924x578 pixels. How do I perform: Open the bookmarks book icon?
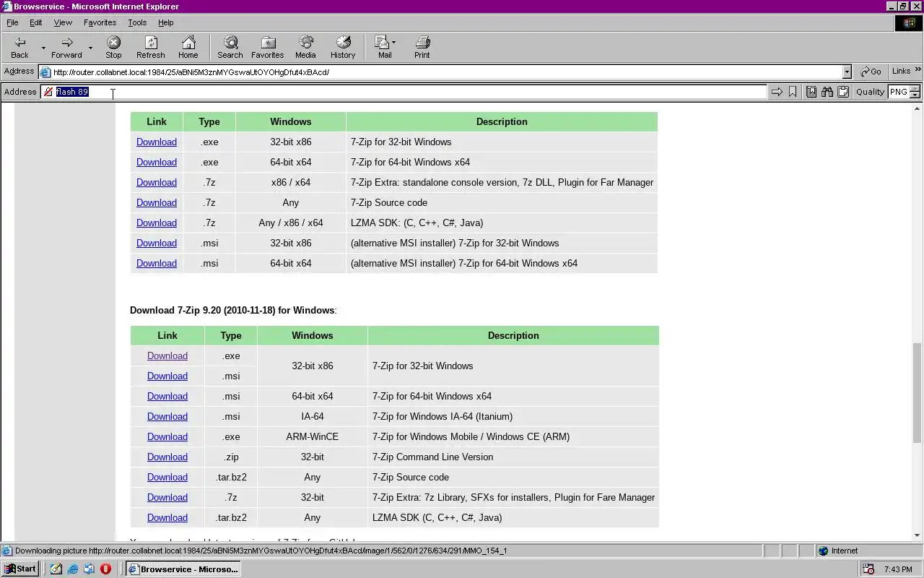pos(811,92)
